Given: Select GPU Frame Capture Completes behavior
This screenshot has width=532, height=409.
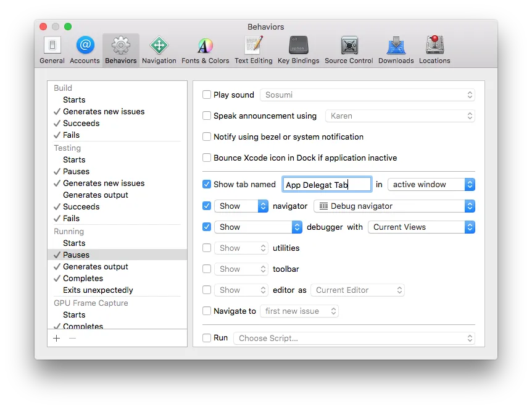Looking at the screenshot, I should pos(117,326).
